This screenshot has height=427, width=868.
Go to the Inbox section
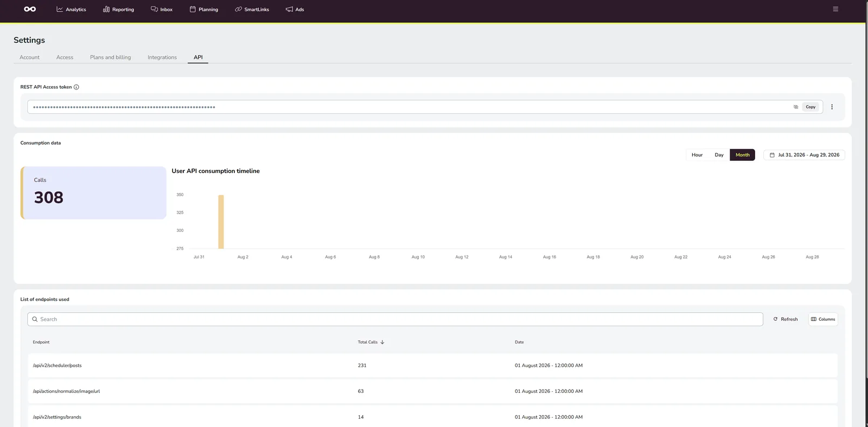[x=162, y=9]
